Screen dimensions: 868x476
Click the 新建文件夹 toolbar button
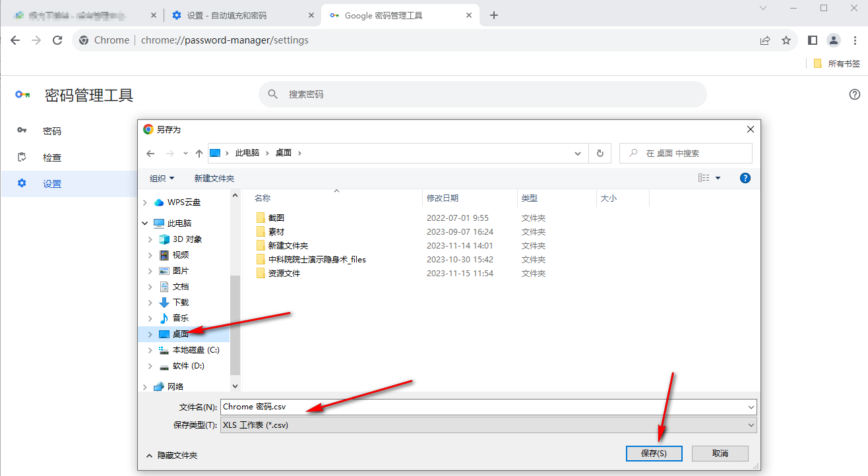[214, 178]
